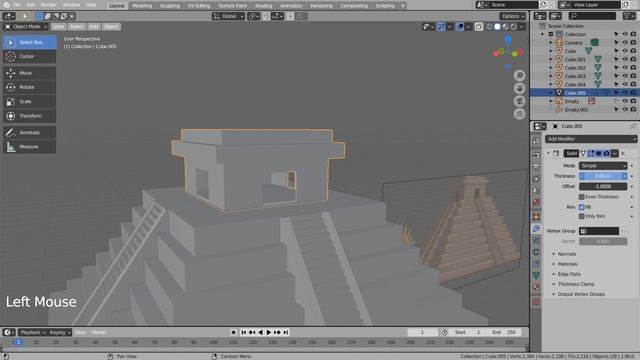
Task: Open the Object Data properties green triangle tab
Action: coord(536,276)
